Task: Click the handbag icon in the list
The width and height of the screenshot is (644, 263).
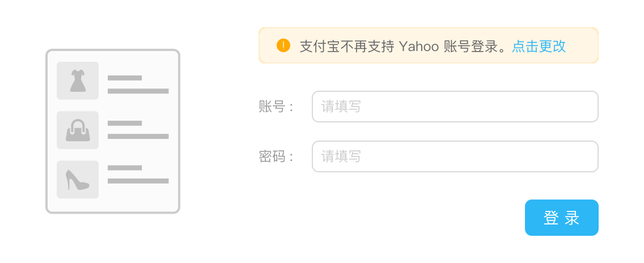Action: [x=78, y=130]
